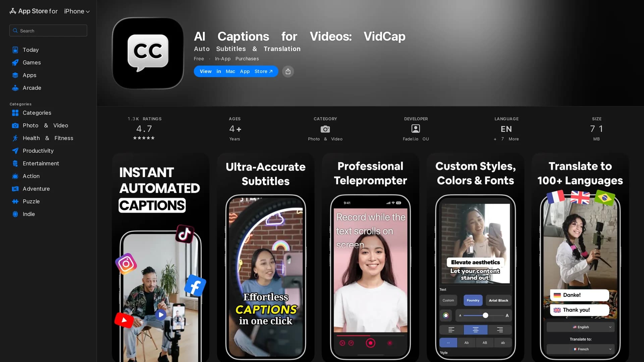Click the YouTube icon in first screenshot
The height and width of the screenshot is (362, 644).
tap(124, 320)
